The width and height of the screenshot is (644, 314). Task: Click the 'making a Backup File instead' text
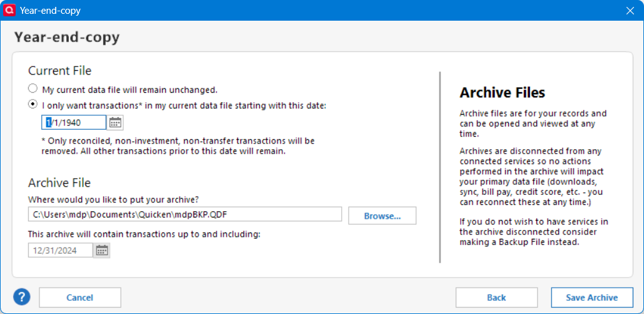tap(519, 243)
